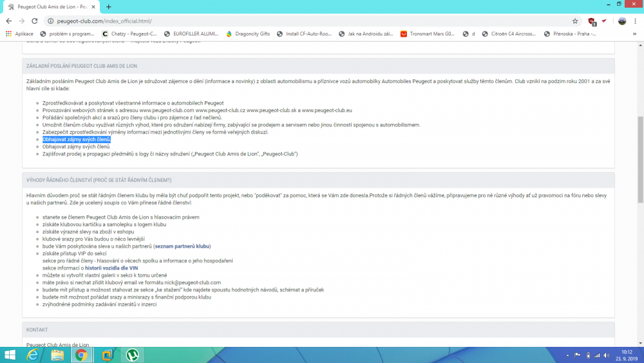
Task: Click the highlighted 'Obhajovat zájmy svých členů.' line
Action: [x=77, y=139]
